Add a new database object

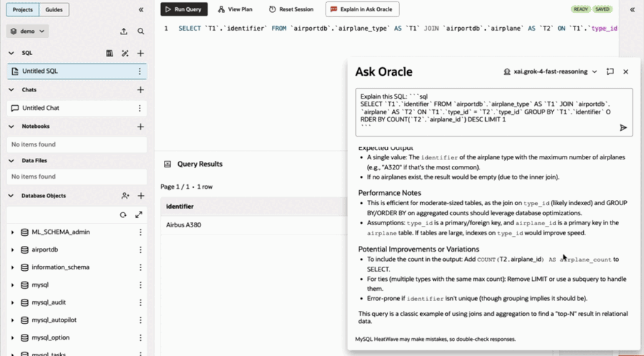point(140,196)
